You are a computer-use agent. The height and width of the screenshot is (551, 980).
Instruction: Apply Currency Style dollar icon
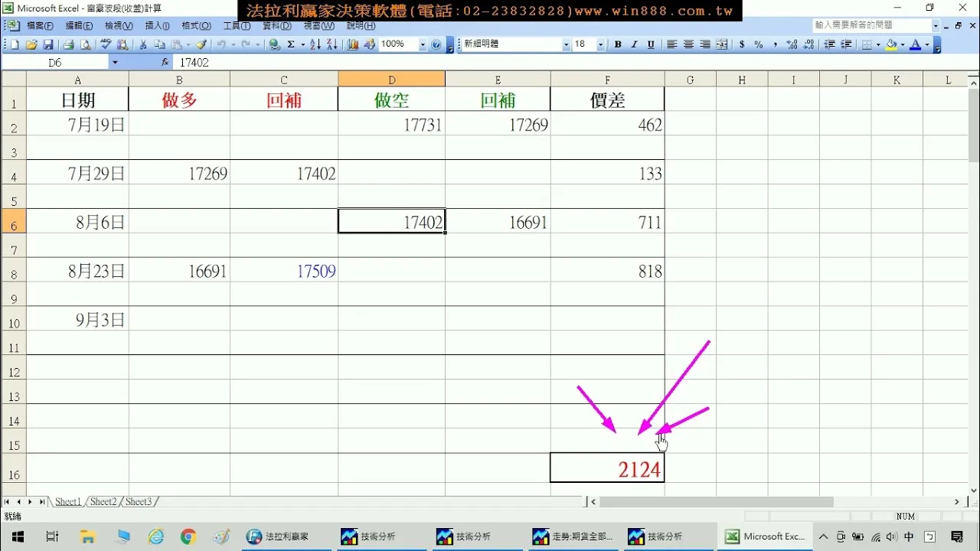point(742,44)
